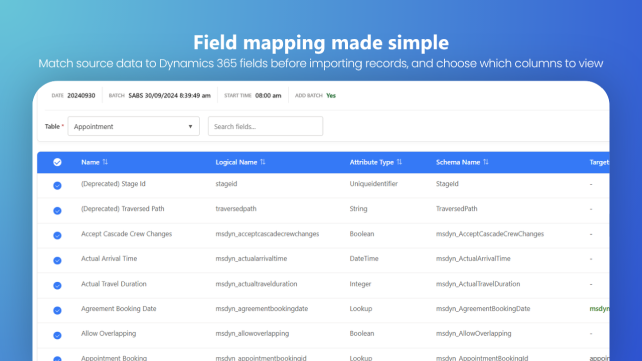Click msdyn_ActualTravelDuration schema cell
Image resolution: width=642 pixels, height=361 pixels.
[x=478, y=284]
